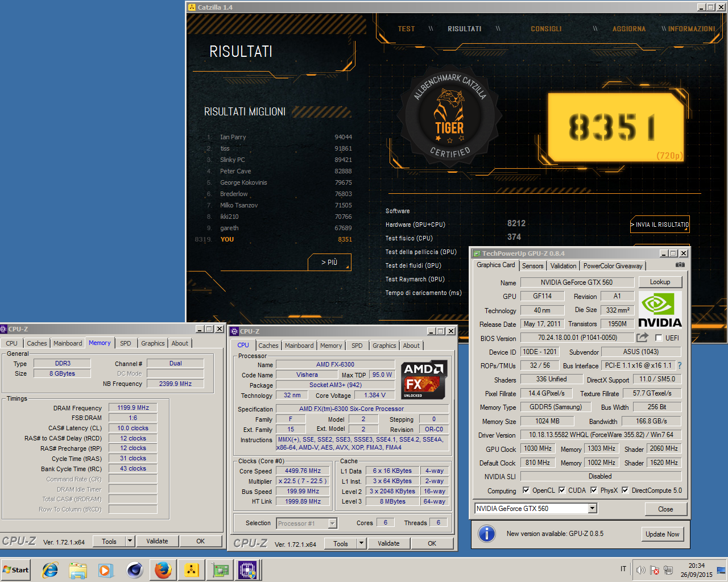Image resolution: width=728 pixels, height=582 pixels.
Task: Open the volume speaker tray icon
Action: coord(641,570)
